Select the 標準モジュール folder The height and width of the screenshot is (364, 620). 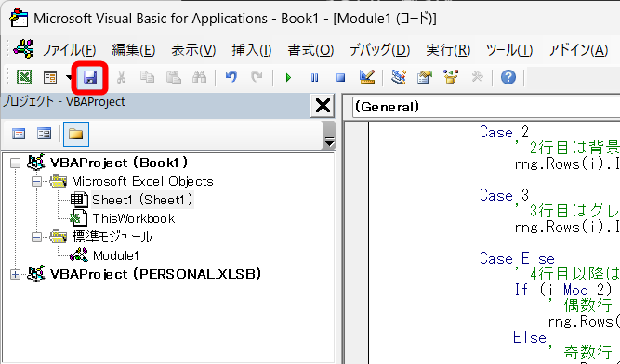112,238
